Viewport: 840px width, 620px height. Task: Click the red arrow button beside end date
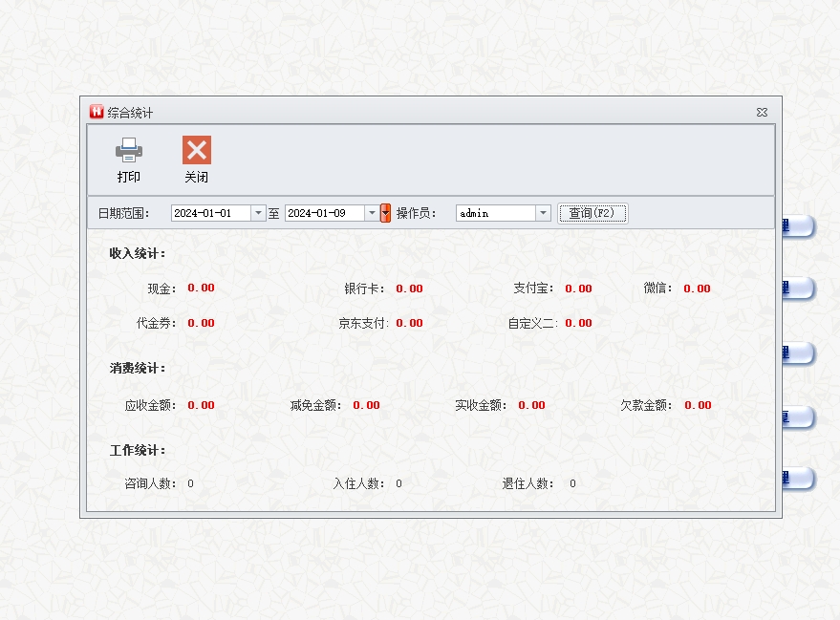(x=385, y=213)
